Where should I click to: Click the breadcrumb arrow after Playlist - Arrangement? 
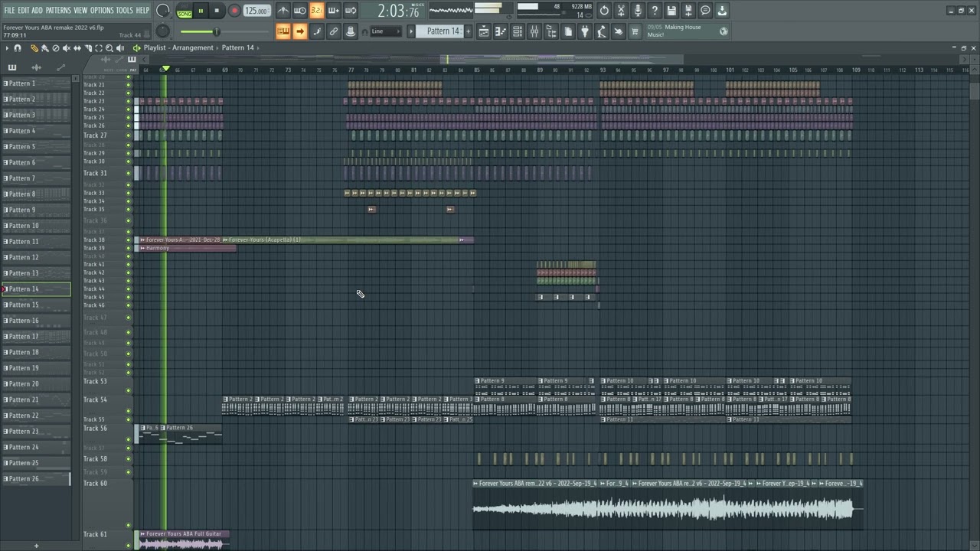tap(217, 47)
